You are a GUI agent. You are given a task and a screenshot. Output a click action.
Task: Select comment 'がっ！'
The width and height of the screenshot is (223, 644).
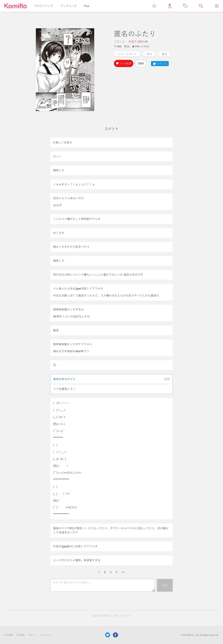[x=111, y=157]
